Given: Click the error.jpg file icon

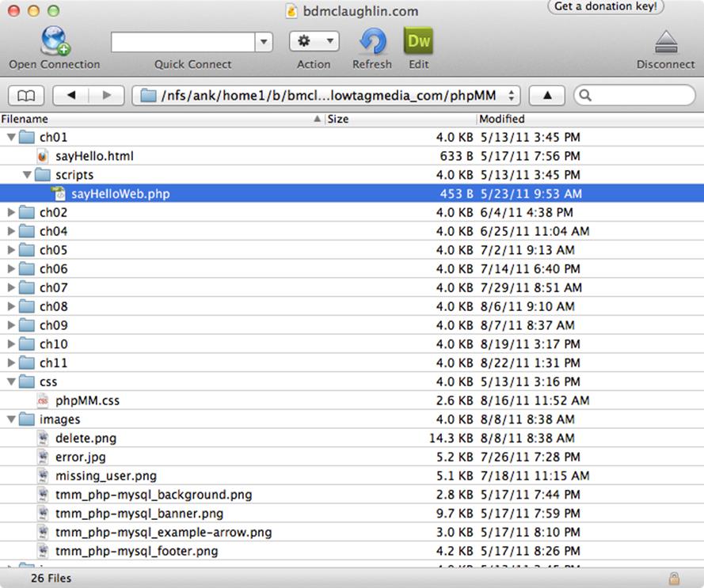Looking at the screenshot, I should (x=43, y=457).
